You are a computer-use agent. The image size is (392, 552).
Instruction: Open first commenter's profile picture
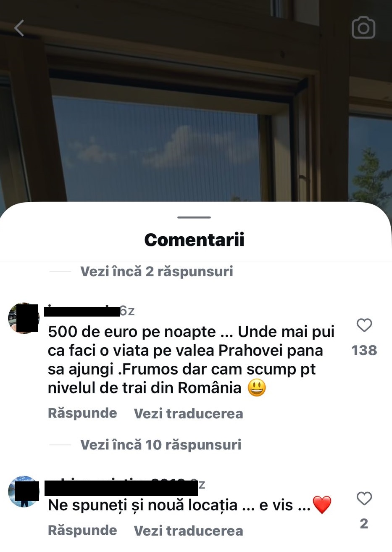(x=24, y=318)
